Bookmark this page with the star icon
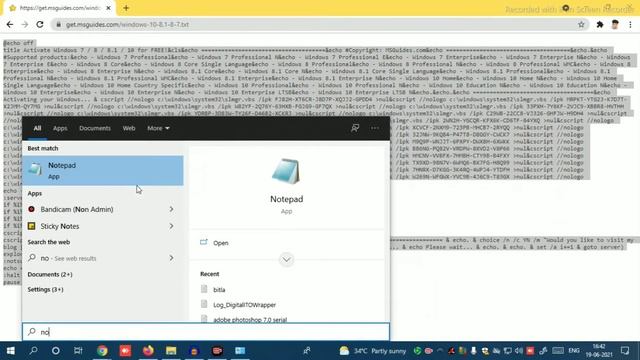 [x=581, y=24]
